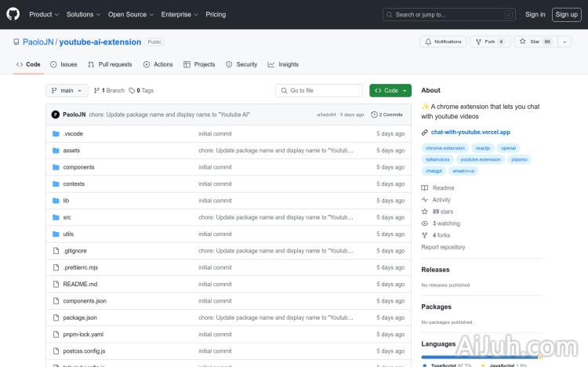Viewport: 588px width, 367px height.
Task: Click the GitHub logo icon
Action: (x=13, y=14)
